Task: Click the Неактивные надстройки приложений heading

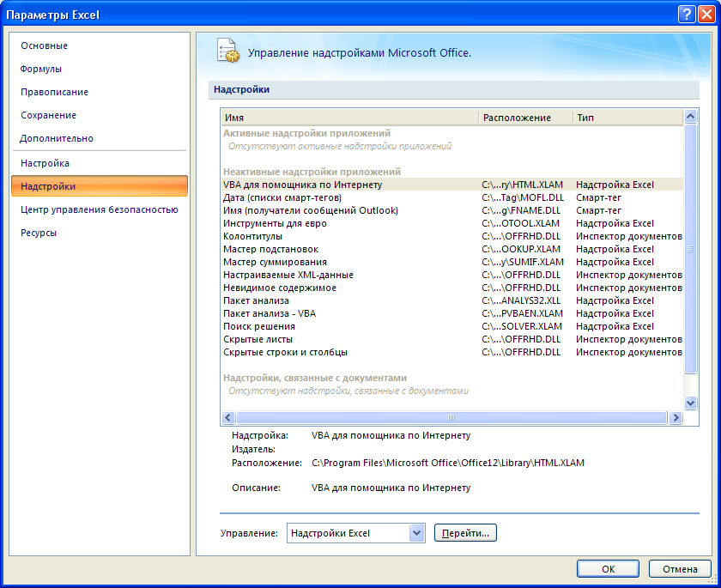Action: coord(312,172)
